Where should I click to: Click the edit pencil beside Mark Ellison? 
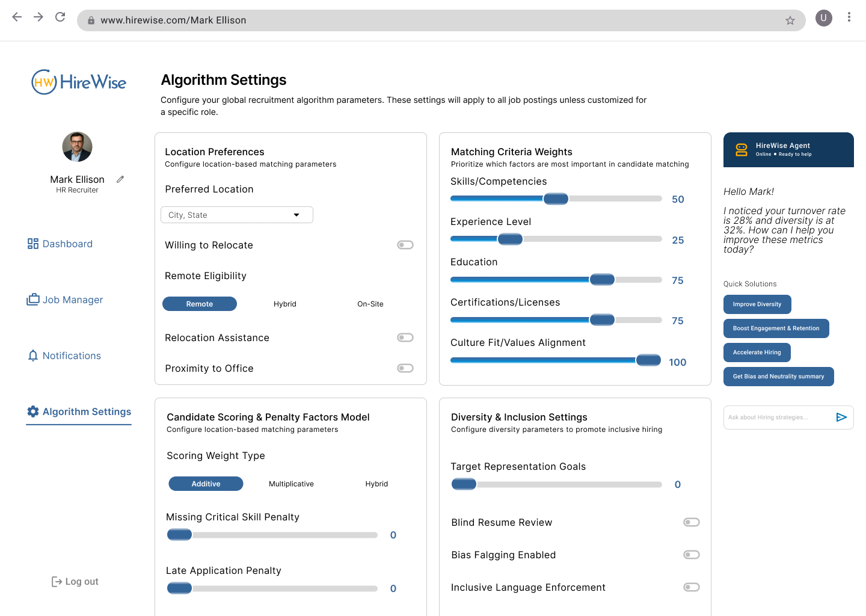[120, 179]
